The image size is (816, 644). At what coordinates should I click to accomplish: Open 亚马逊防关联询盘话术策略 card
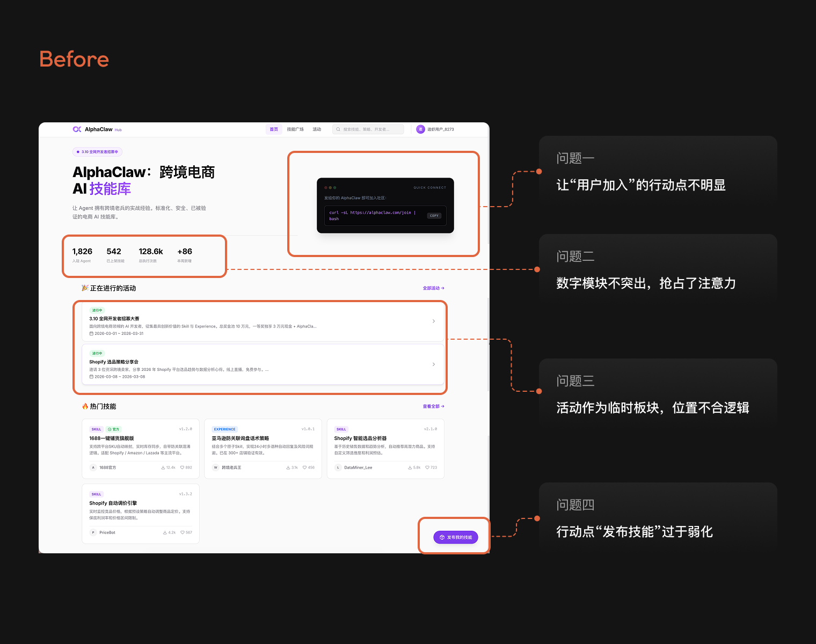point(263,449)
